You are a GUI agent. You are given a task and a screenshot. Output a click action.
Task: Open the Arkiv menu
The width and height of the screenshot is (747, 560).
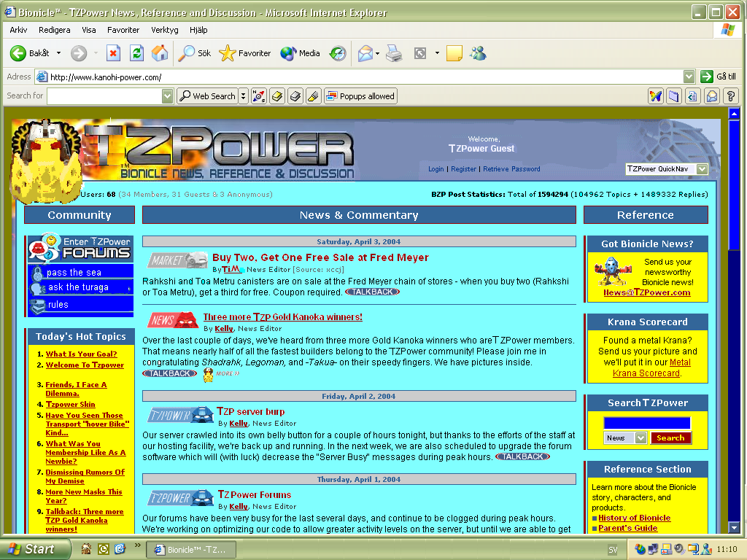(18, 30)
